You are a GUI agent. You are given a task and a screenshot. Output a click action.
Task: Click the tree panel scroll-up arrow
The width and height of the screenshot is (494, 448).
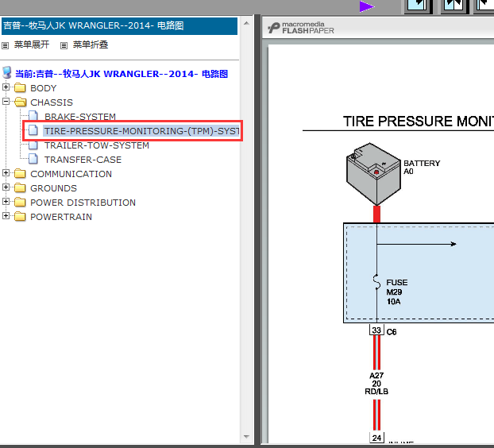click(x=247, y=23)
